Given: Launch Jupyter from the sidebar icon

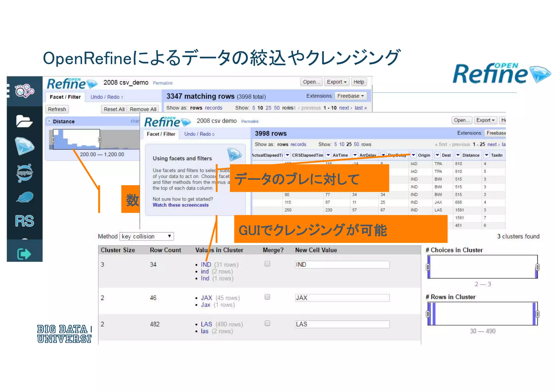Looking at the screenshot, I should pos(25,173).
